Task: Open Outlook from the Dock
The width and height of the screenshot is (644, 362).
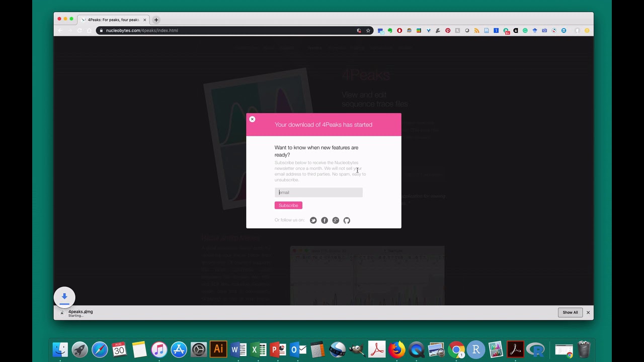Action: (298, 349)
